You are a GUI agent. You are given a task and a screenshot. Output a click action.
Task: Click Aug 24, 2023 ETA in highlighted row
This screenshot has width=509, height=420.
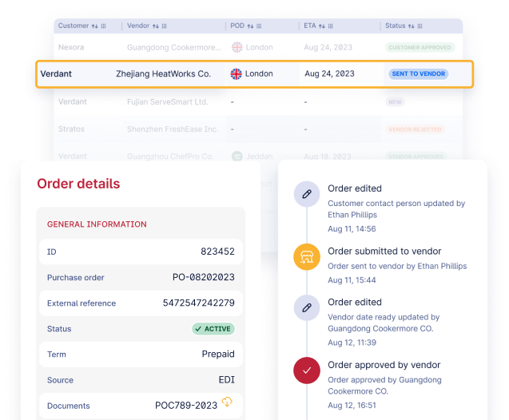pos(329,74)
